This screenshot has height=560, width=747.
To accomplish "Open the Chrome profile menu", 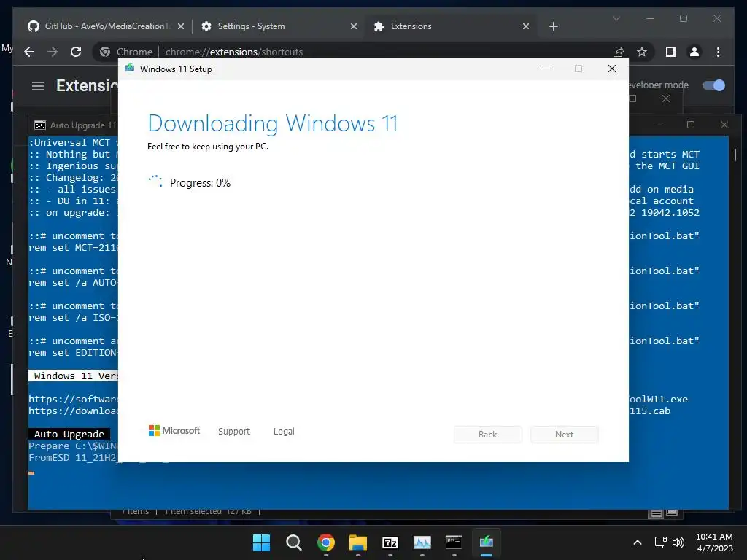I will coord(694,52).
